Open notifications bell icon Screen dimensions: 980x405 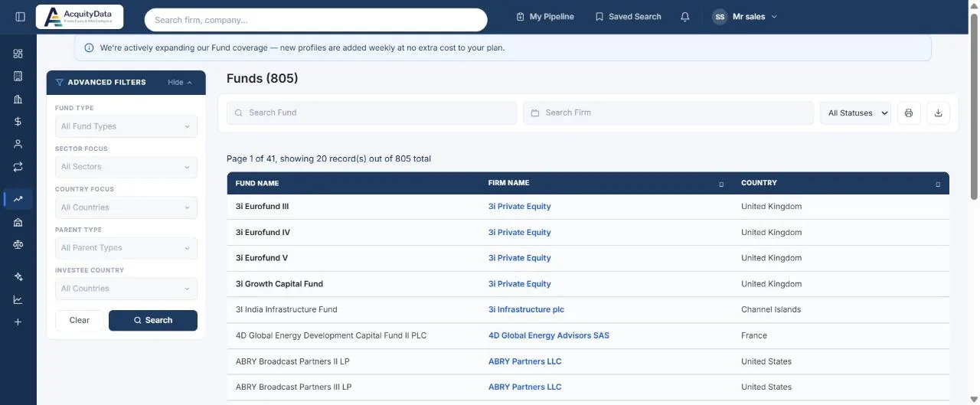click(x=685, y=17)
